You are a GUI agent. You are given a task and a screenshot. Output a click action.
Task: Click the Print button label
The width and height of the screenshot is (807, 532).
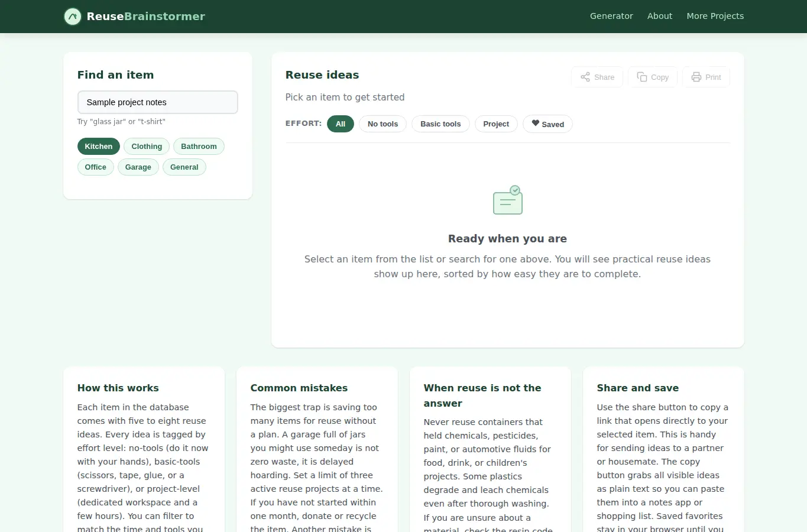point(713,77)
